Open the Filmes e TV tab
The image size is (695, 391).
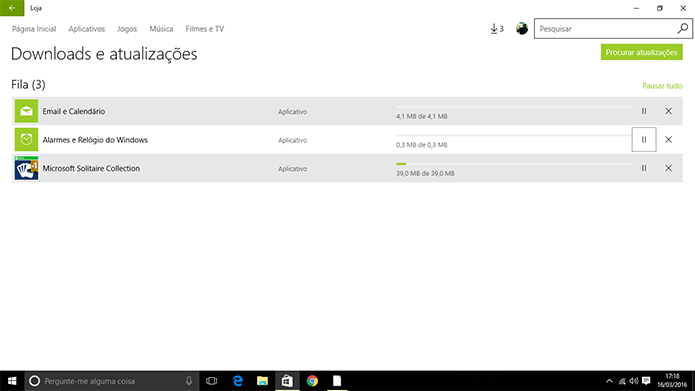pos(205,29)
